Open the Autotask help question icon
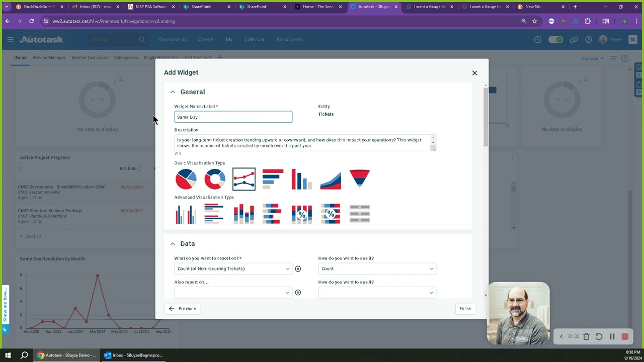Viewport: 644px width, 362px height. 589,40
